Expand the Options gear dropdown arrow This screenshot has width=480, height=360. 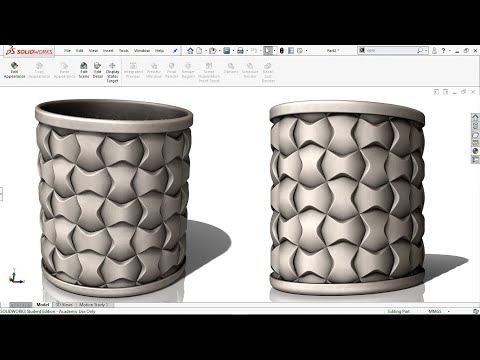click(306, 51)
